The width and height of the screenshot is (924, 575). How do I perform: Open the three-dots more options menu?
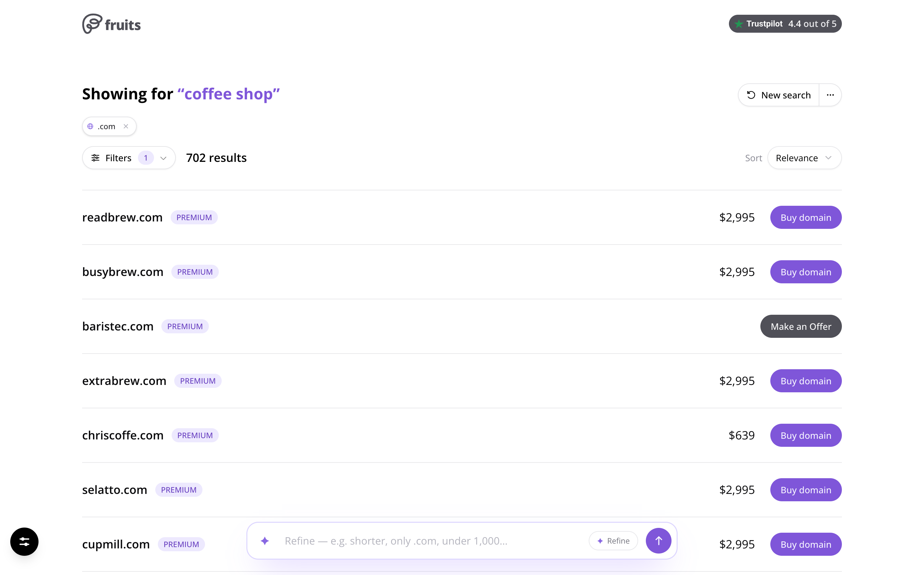click(x=830, y=95)
